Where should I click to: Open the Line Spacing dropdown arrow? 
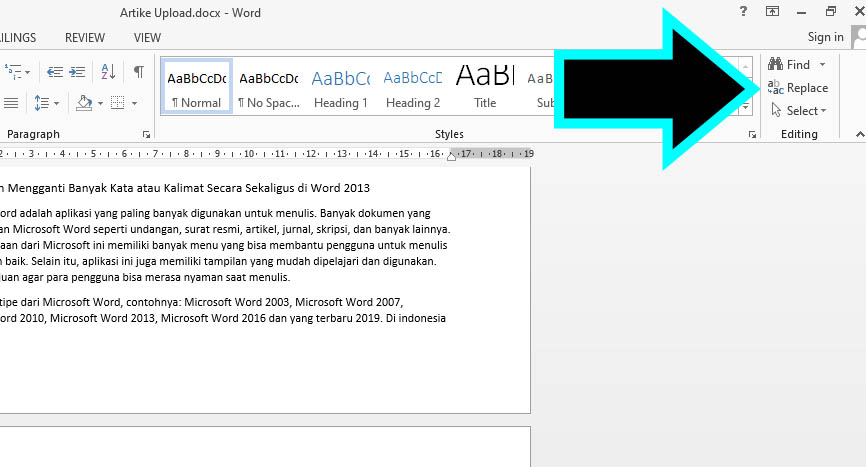(56, 103)
